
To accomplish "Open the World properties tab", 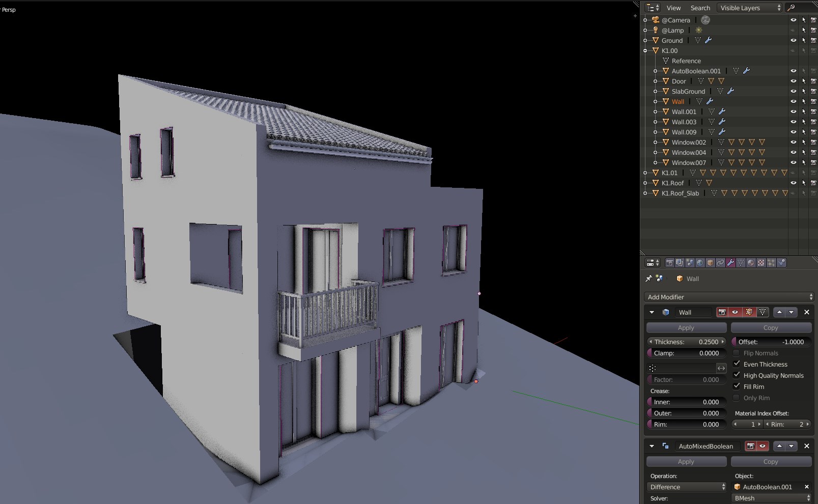I will (x=700, y=263).
